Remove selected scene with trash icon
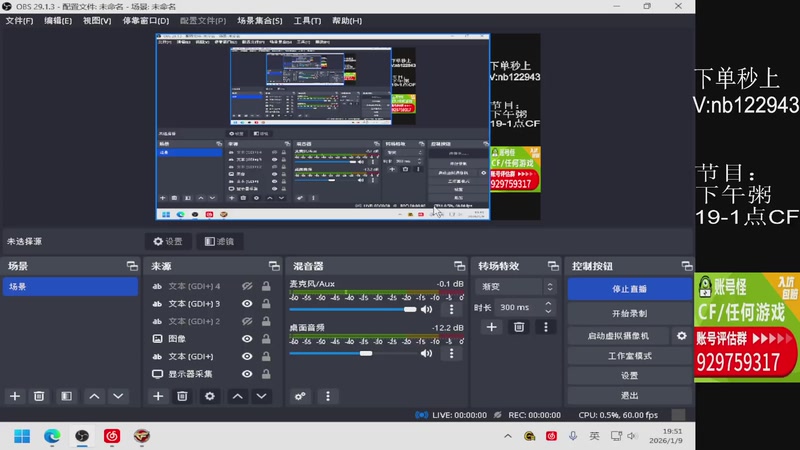Viewport: 800px width, 450px height. 39,396
